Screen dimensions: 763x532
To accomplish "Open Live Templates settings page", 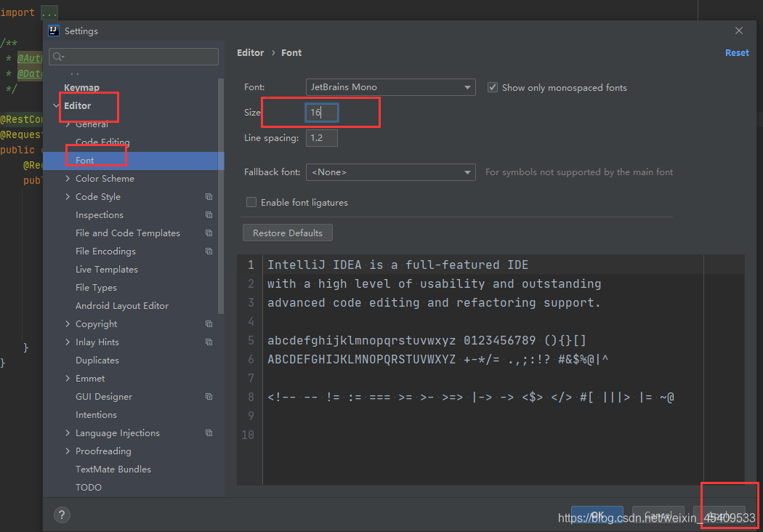I will (x=107, y=269).
